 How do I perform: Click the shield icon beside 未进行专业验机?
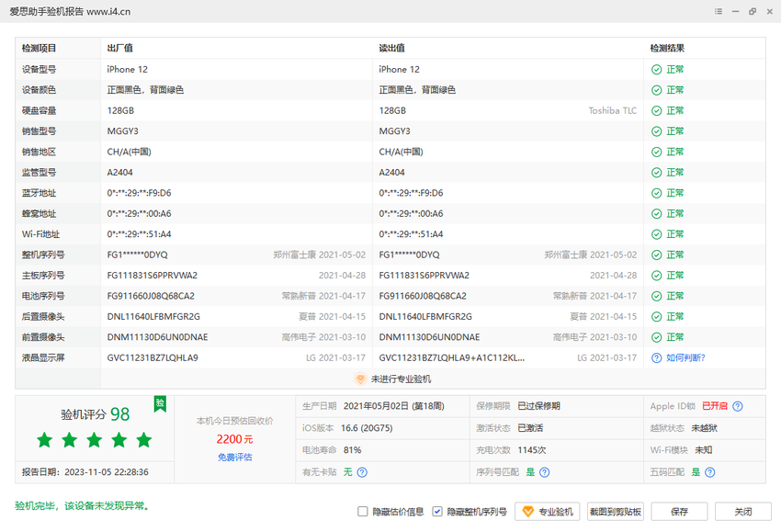[x=360, y=379]
